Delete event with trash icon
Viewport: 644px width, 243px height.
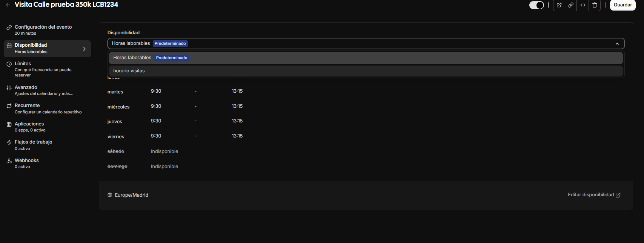[595, 5]
